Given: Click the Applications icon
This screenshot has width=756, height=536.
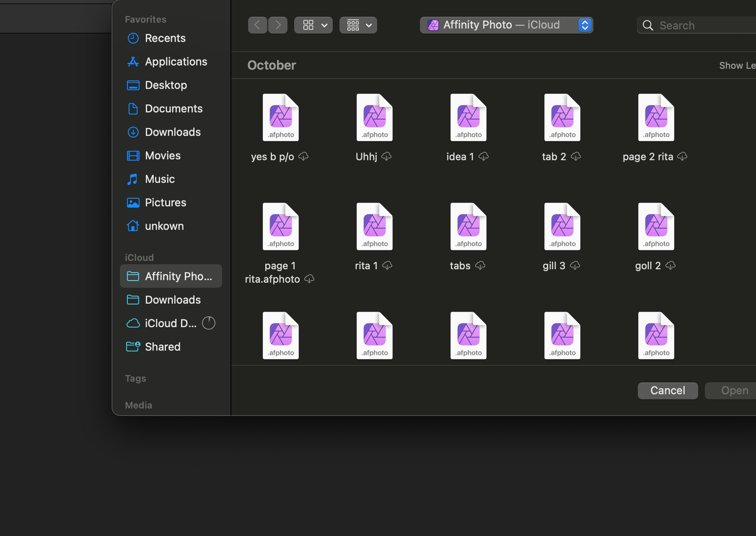Looking at the screenshot, I should coord(133,62).
